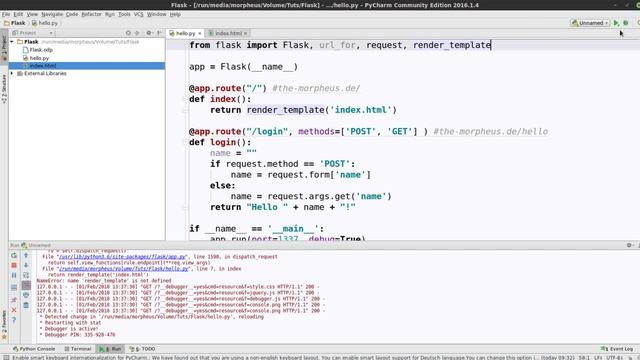Click tool window quick access icon in status bar
The image size is (640, 360).
[x=5, y=358]
